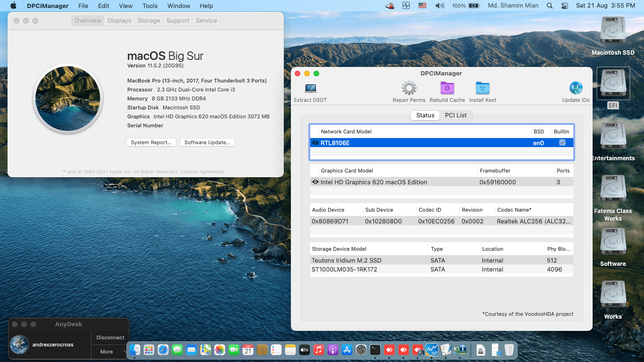Image resolution: width=644 pixels, height=362 pixels.
Task: Open Storage tab in About This Mac
Action: coord(149,21)
